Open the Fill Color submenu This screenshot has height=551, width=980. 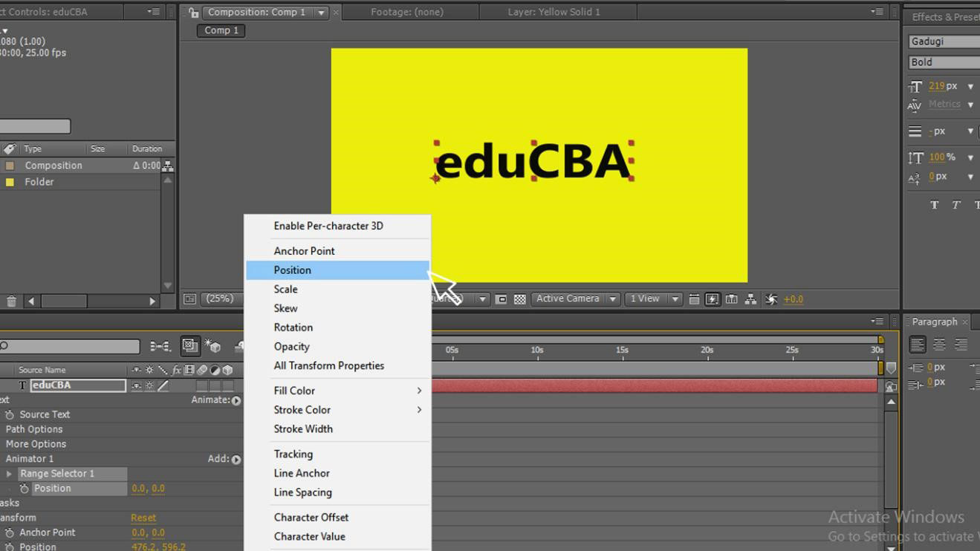tap(338, 391)
